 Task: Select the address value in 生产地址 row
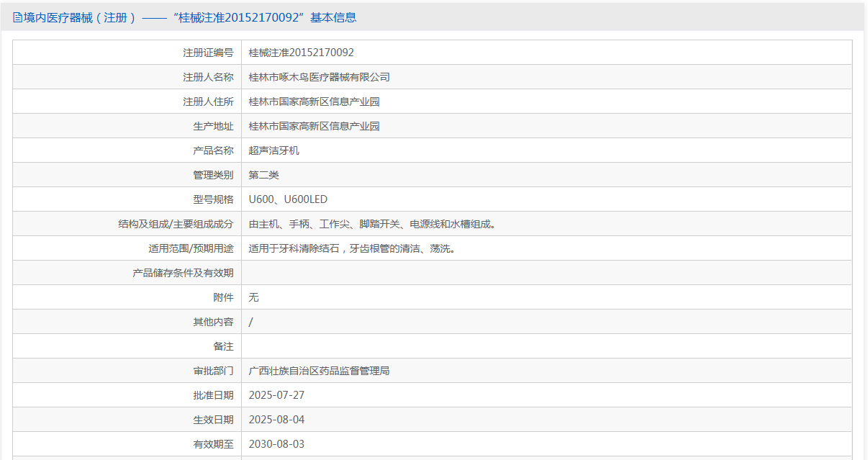coord(315,126)
